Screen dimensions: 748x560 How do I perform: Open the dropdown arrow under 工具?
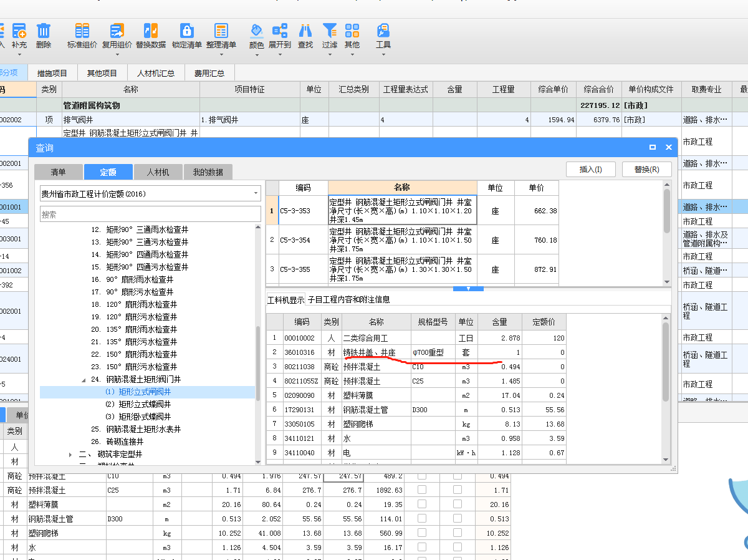[383, 54]
